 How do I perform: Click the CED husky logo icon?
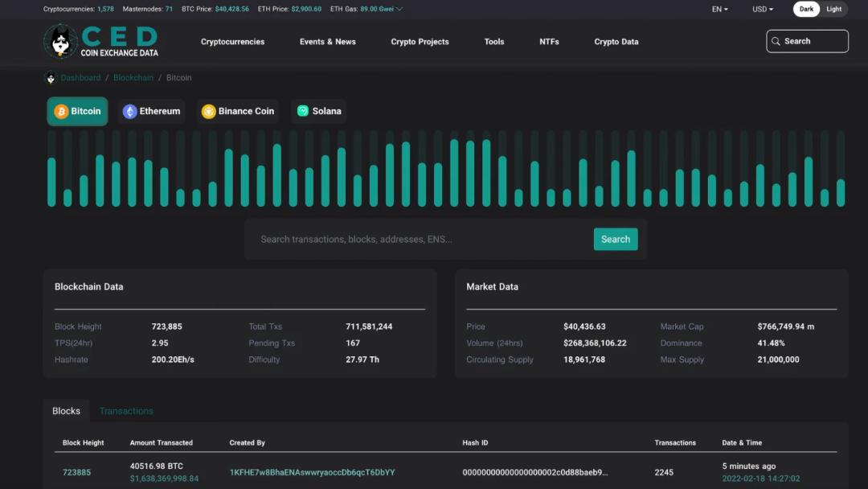(x=60, y=41)
